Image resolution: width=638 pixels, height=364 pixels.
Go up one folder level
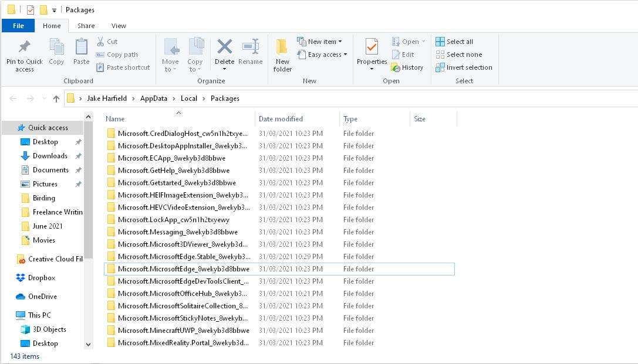(x=56, y=98)
